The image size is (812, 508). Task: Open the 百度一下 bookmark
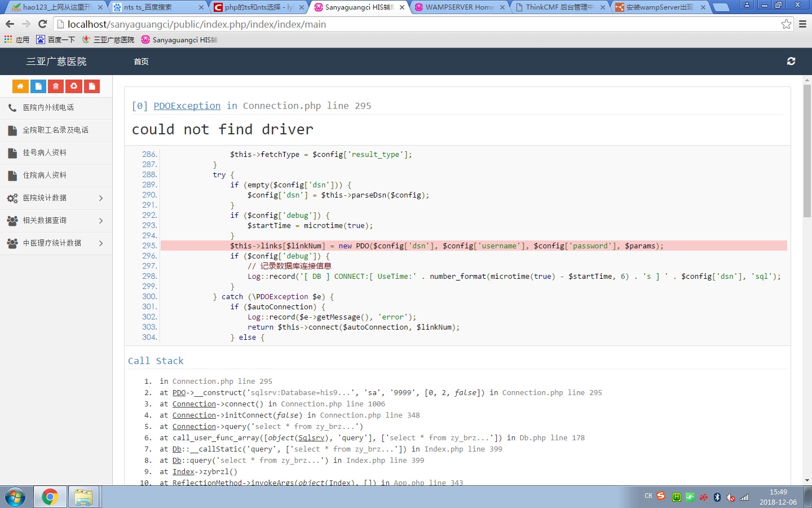pyautogui.click(x=56, y=40)
